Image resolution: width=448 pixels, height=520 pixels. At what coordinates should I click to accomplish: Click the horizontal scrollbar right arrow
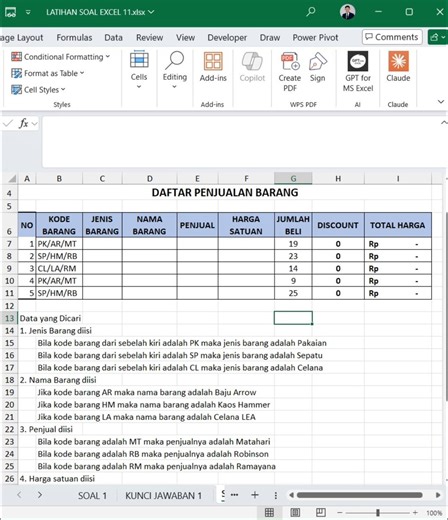[x=438, y=495]
